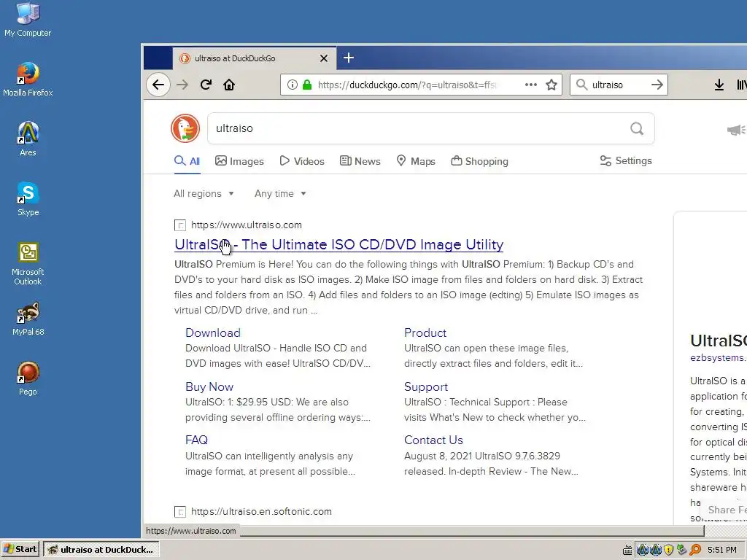Image resolution: width=747 pixels, height=560 pixels.
Task: Open the Product sitelink
Action: [x=425, y=332]
